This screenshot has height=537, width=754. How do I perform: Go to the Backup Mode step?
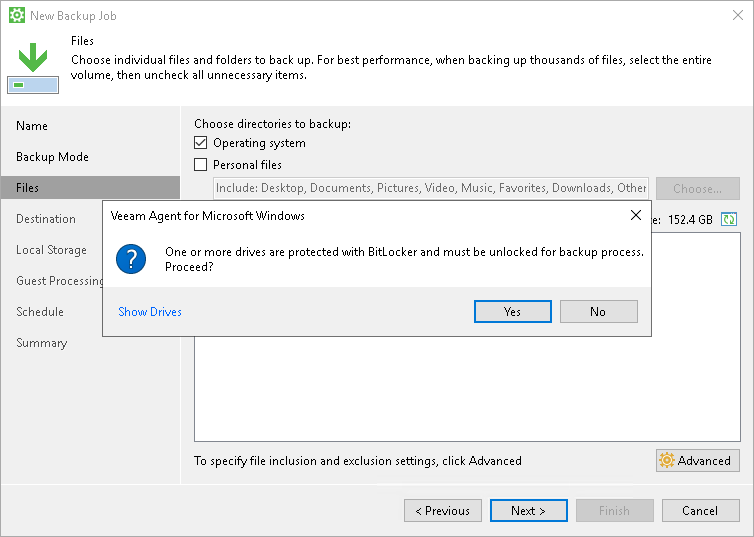[52, 157]
